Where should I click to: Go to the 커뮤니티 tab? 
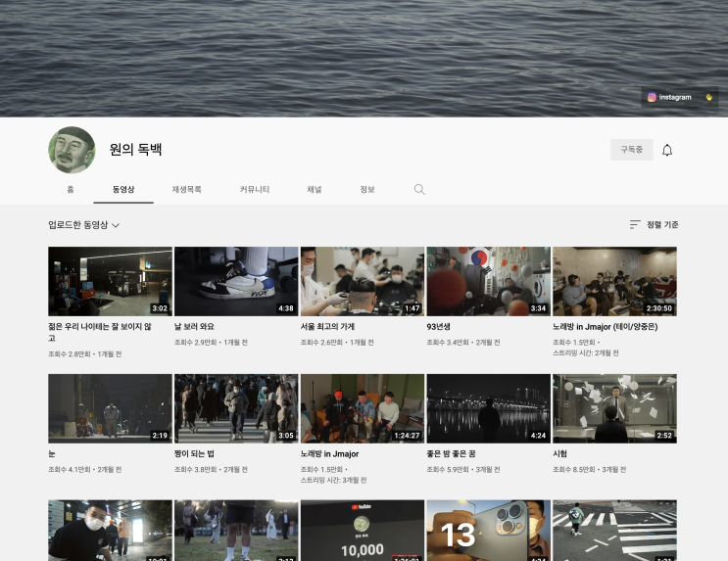(x=255, y=189)
